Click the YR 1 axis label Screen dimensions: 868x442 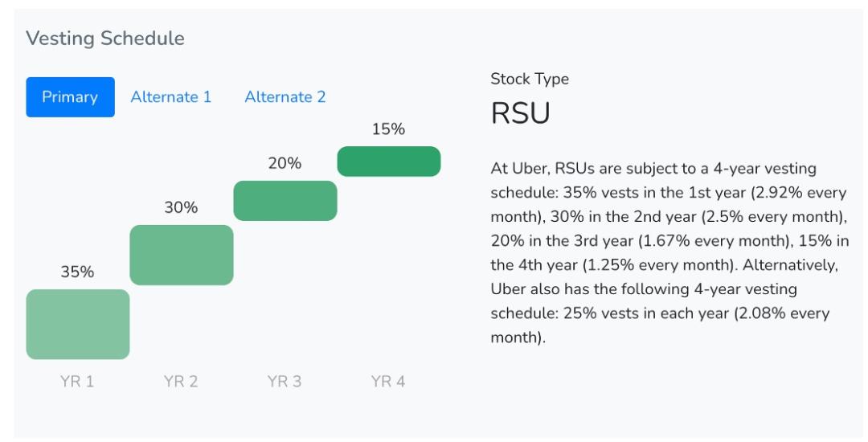click(x=77, y=382)
